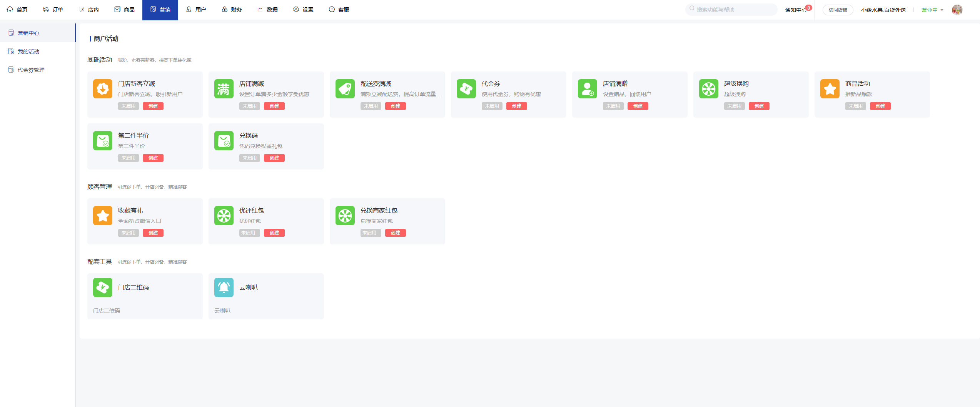Open the 订单 menu in top navigation
This screenshot has width=980, height=407.
tap(53, 10)
